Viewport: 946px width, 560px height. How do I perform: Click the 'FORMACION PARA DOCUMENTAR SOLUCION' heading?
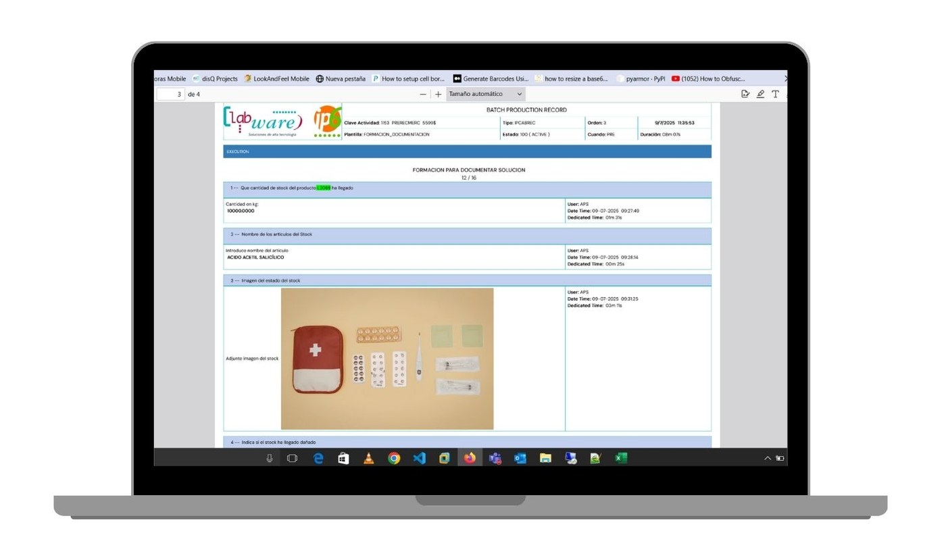pyautogui.click(x=469, y=170)
